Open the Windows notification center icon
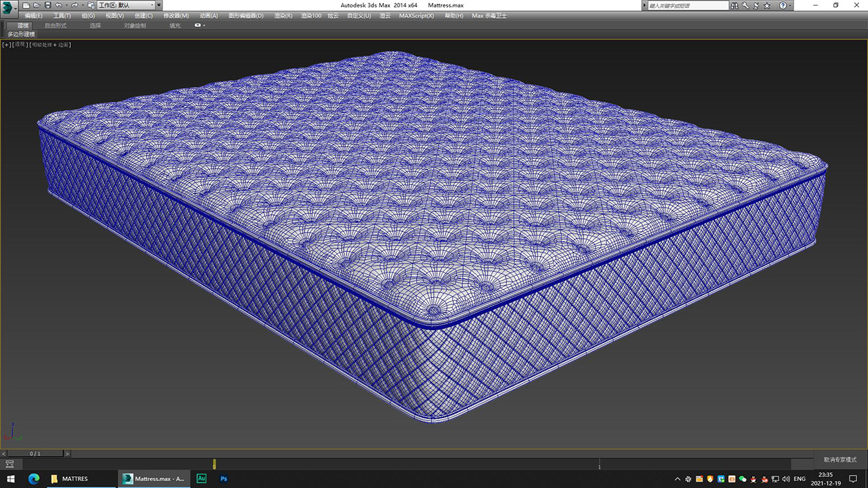 pyautogui.click(x=854, y=478)
